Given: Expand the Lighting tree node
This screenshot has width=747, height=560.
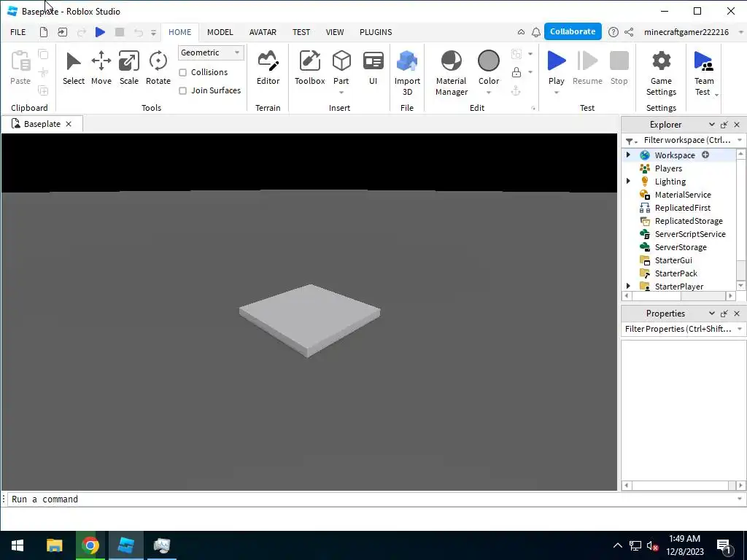Looking at the screenshot, I should tap(628, 181).
